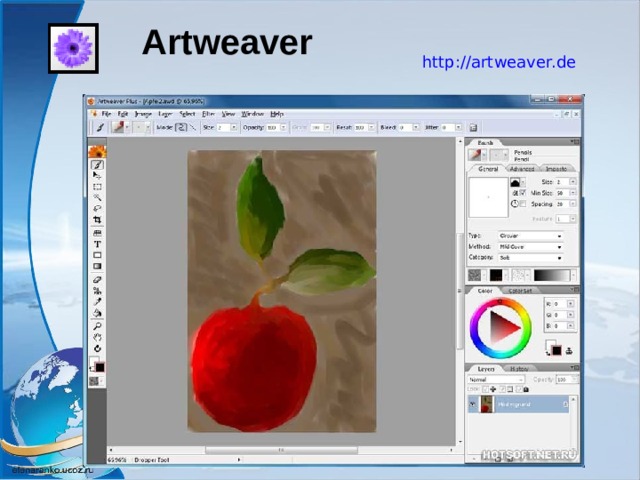Open the Opacity dropdown in options bar

tap(283, 128)
